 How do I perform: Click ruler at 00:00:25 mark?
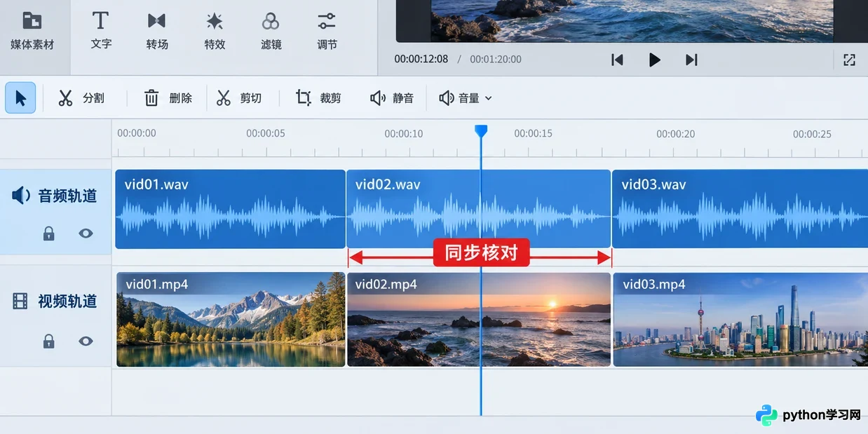click(x=812, y=133)
